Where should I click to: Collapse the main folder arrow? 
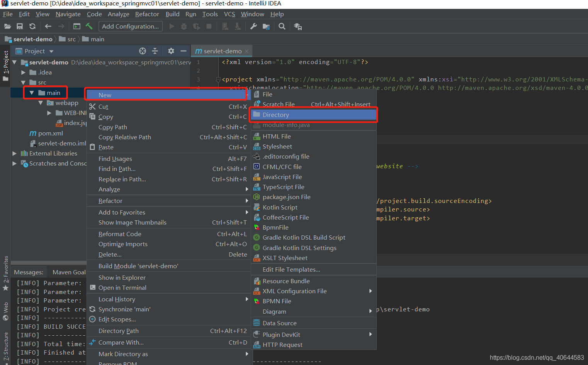pyautogui.click(x=32, y=93)
